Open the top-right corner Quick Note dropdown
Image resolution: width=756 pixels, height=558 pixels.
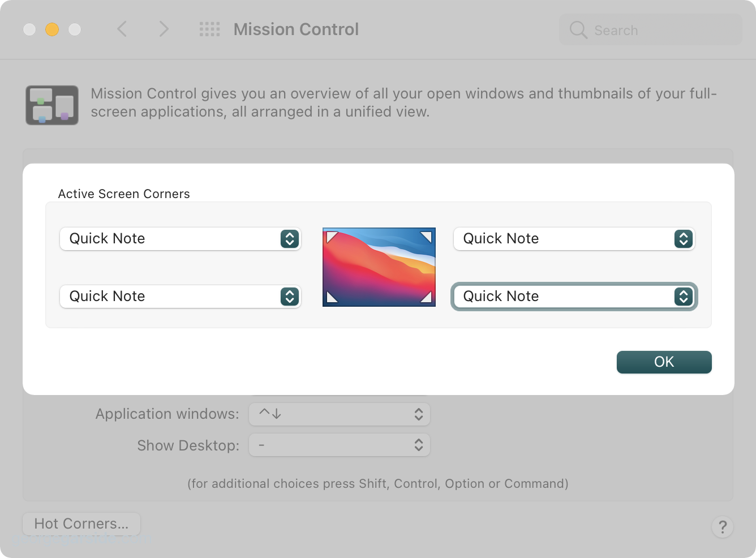[x=574, y=239]
